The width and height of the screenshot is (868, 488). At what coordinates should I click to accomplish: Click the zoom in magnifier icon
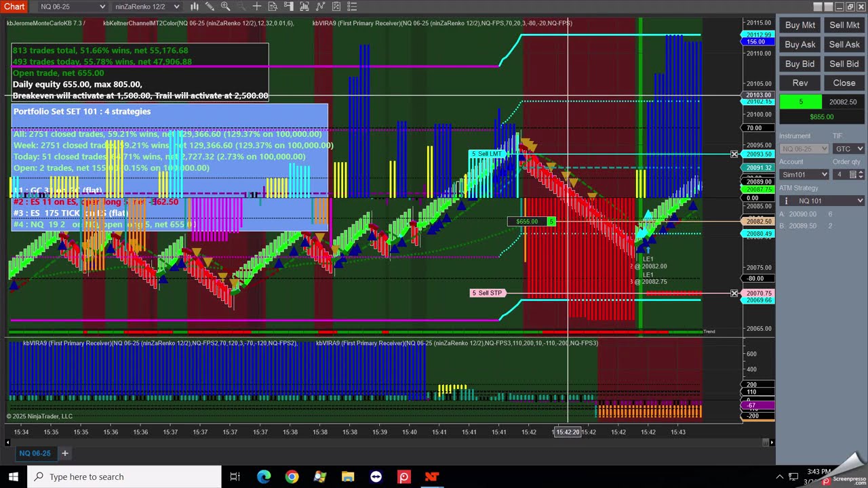point(225,7)
